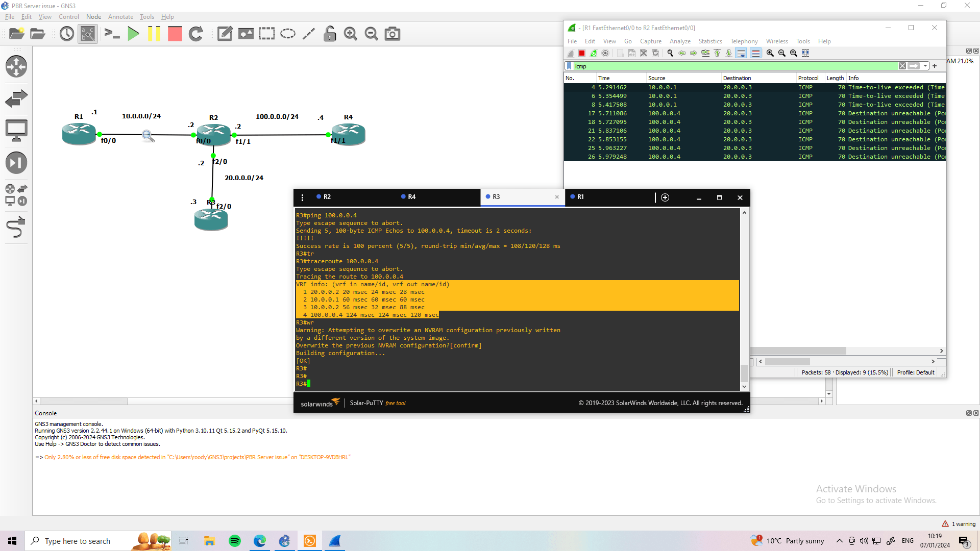
Task: Open Wireshark capture options gear icon
Action: point(606,53)
